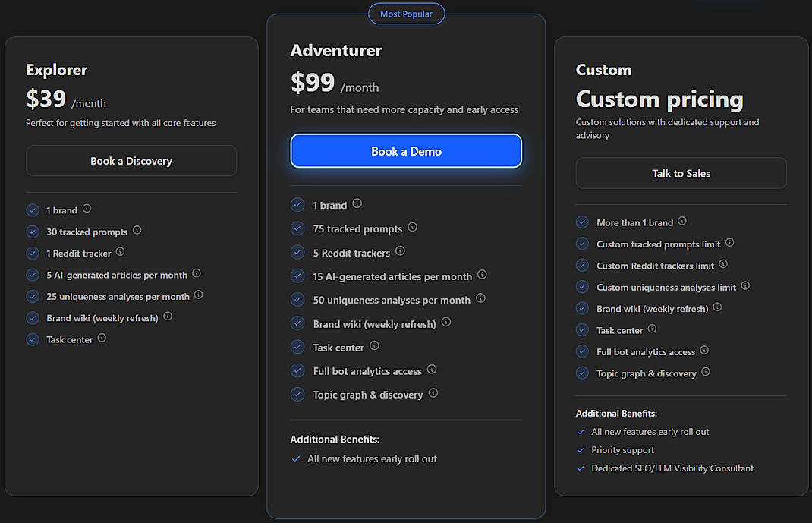Screen dimensions: 812x523
Task: Click checkmark beside Priority support
Action: click(x=581, y=450)
